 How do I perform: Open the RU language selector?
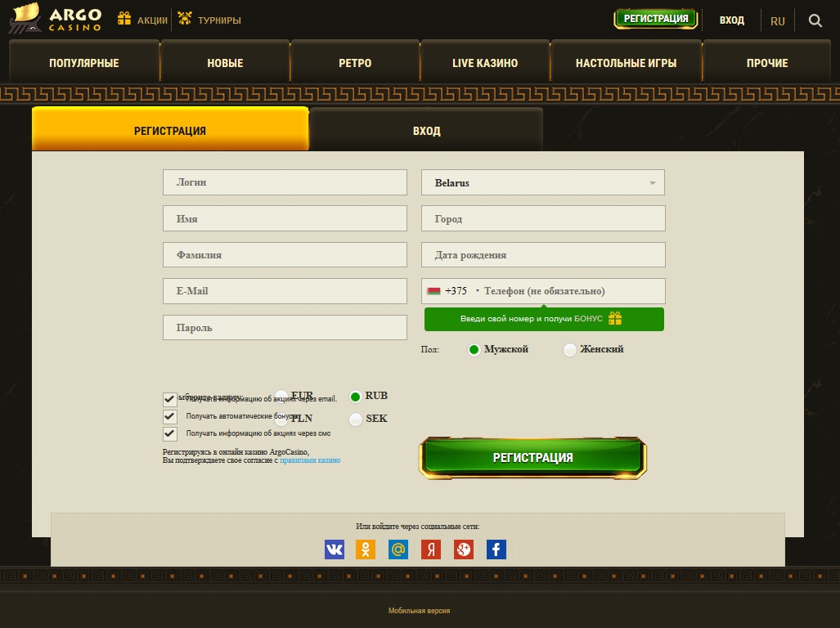[778, 20]
